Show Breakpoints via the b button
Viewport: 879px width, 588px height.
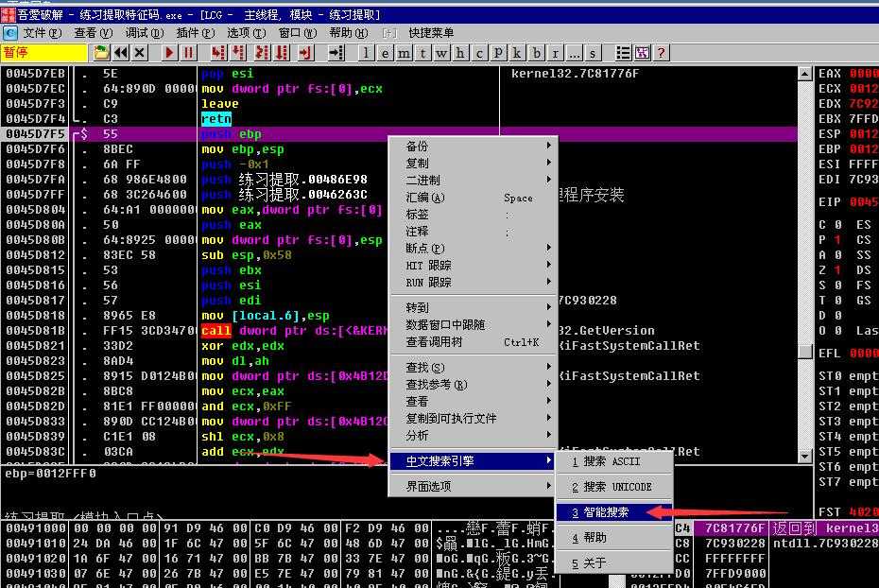[x=537, y=53]
